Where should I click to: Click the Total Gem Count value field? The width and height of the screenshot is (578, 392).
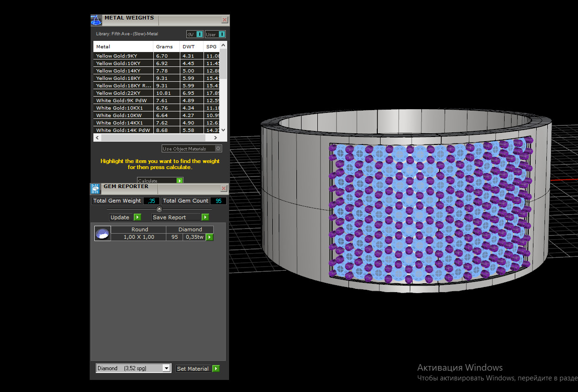[218, 201]
